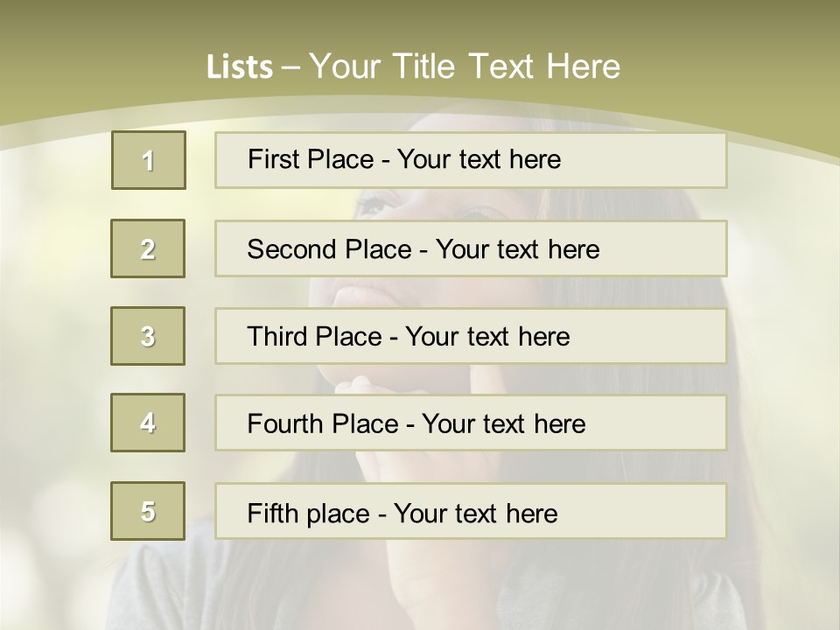This screenshot has height=630, width=840.
Task: Click the number 5 box
Action: (148, 511)
